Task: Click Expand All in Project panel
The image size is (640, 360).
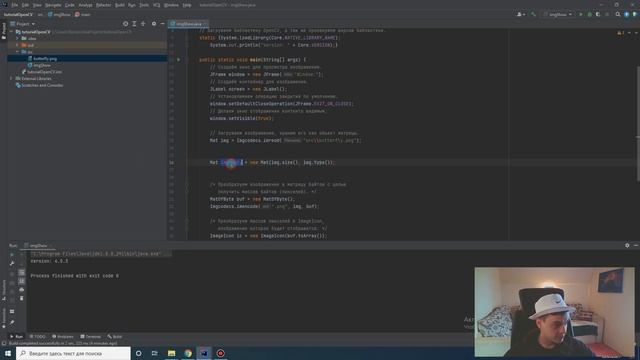Action: pyautogui.click(x=134, y=24)
